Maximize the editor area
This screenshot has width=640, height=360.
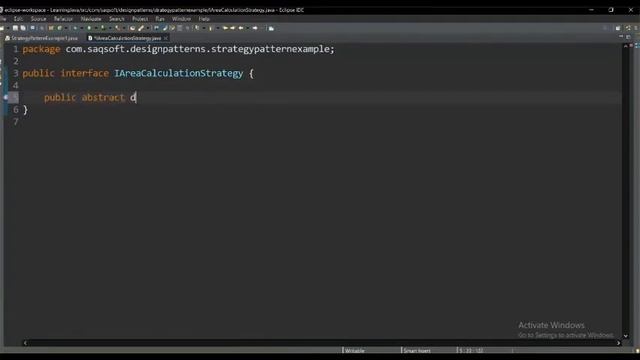point(628,37)
